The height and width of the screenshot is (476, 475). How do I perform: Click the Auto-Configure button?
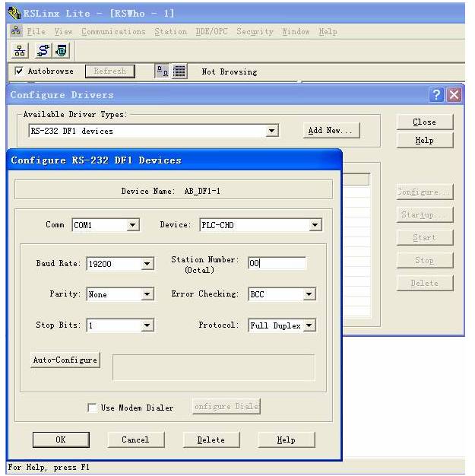click(65, 360)
